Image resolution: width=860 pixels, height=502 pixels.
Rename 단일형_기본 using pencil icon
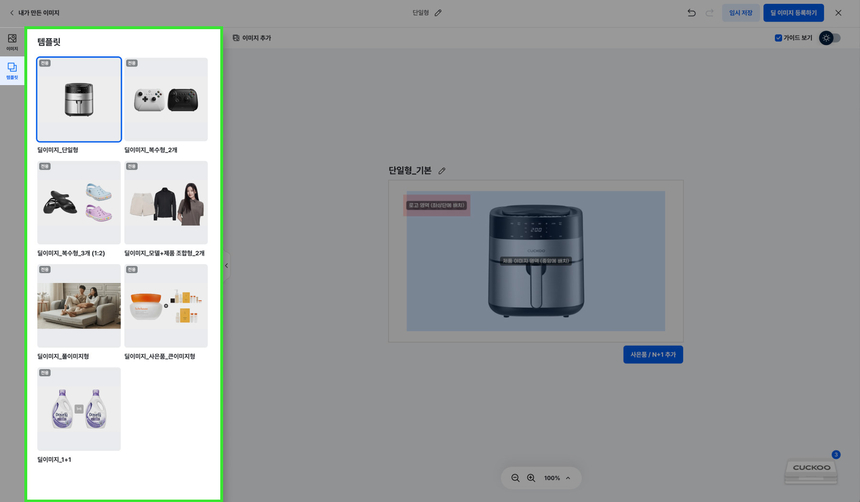coord(442,171)
